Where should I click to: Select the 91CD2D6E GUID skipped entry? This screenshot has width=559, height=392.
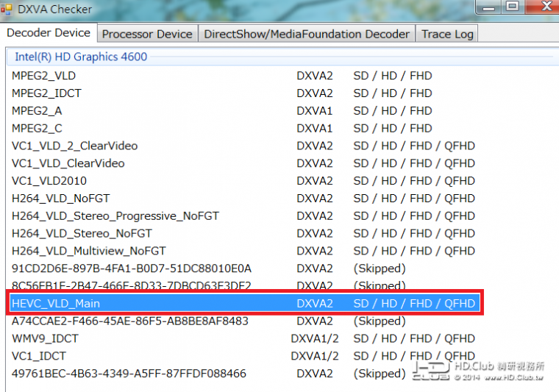[x=131, y=268]
